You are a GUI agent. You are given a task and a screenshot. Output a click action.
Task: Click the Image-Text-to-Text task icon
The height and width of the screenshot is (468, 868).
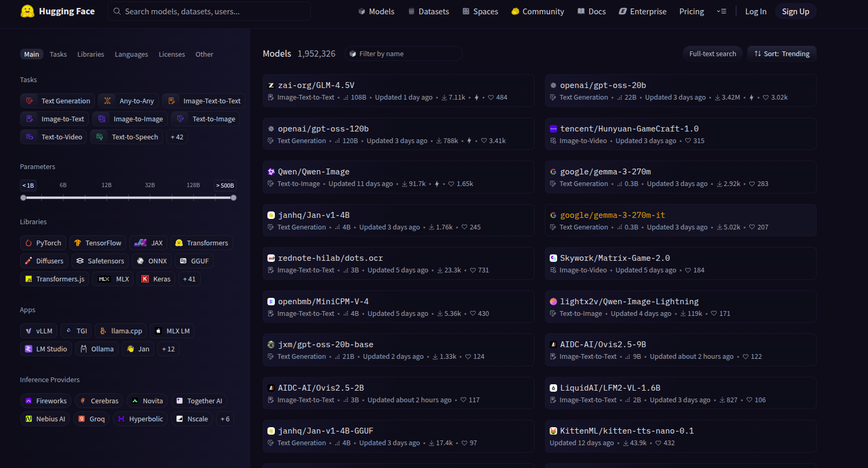[172, 101]
